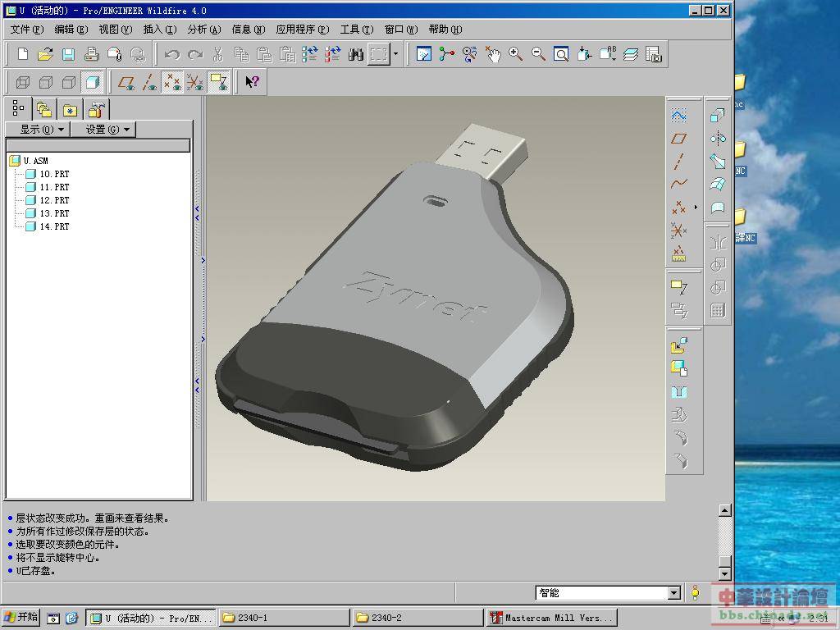Toggle datum axes display
Viewport: 840px width, 630px height.
(x=149, y=82)
